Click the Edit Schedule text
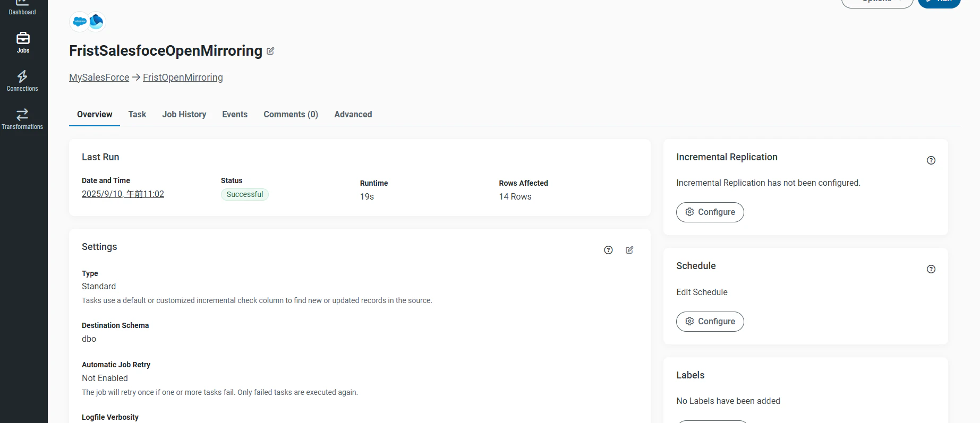The height and width of the screenshot is (423, 980). click(702, 292)
